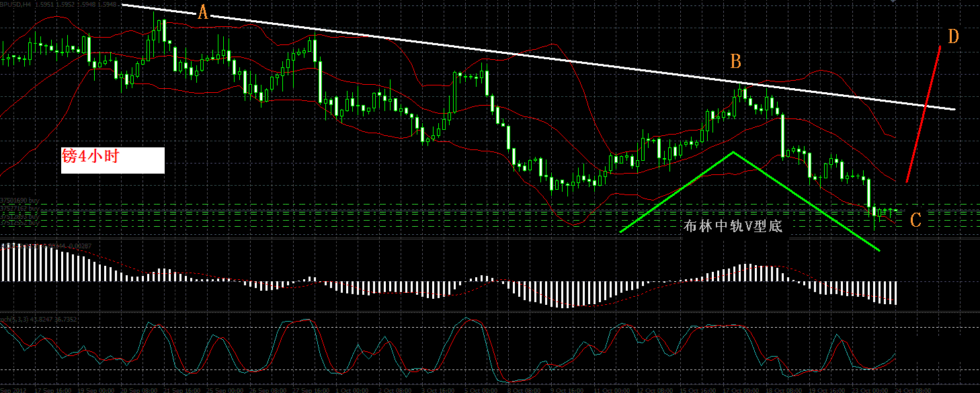Viewport: 980px width, 393px height.
Task: Select the orange point label A
Action: (202, 11)
